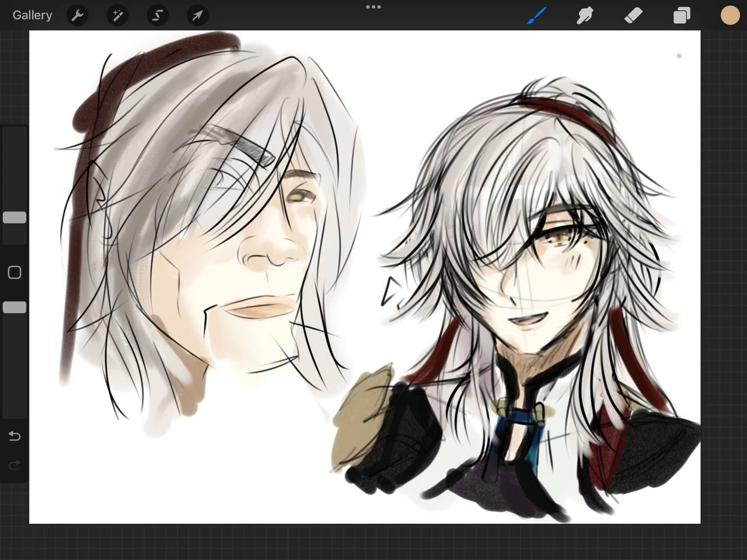Image resolution: width=747 pixels, height=560 pixels.
Task: Adjust the brush opacity slider
Action: tap(14, 307)
